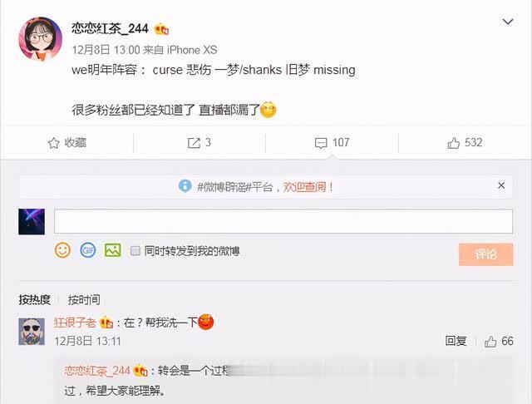Open the comments icon showing 107

(321, 143)
